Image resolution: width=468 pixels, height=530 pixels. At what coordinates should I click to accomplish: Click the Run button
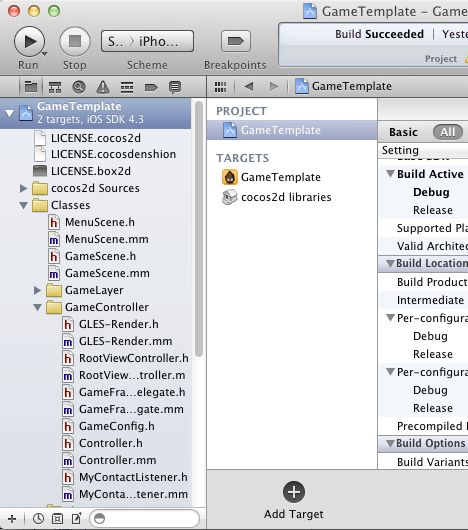click(29, 42)
